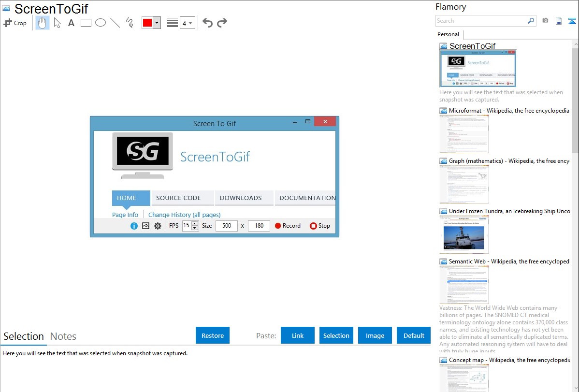Undo the last annotation
The height and width of the screenshot is (392, 579).
(207, 23)
